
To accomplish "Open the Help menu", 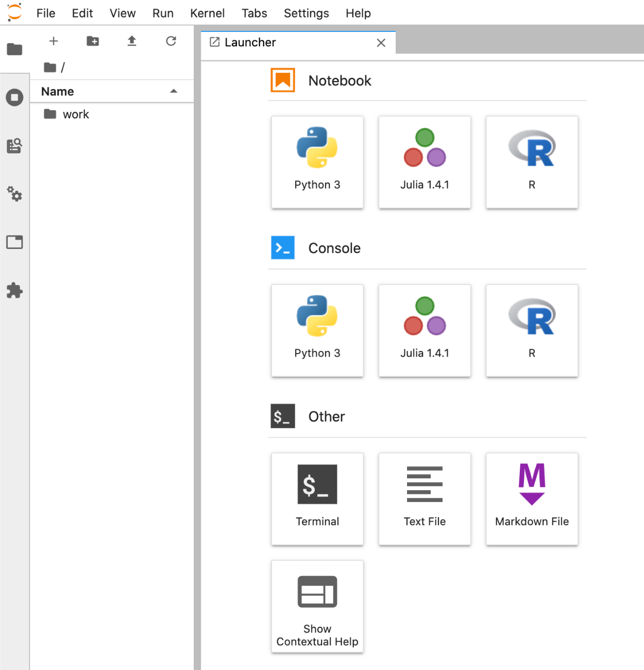I will coord(358,13).
